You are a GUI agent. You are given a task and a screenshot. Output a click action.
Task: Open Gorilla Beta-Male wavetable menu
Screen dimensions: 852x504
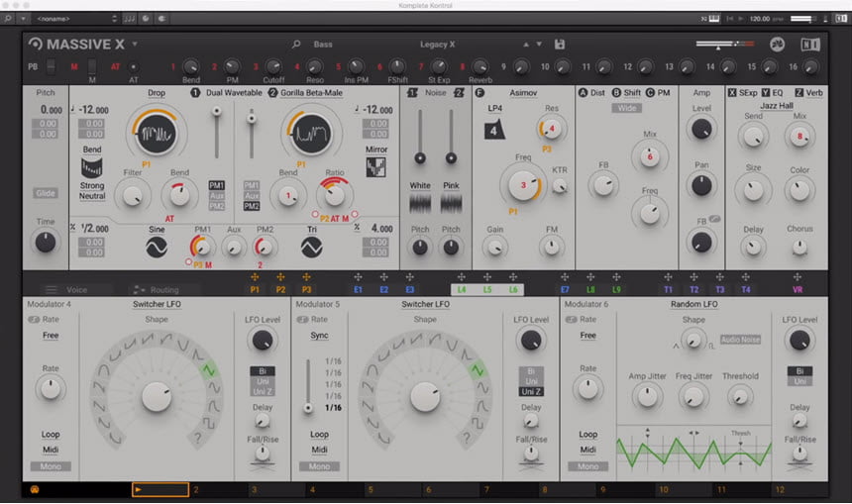point(311,93)
